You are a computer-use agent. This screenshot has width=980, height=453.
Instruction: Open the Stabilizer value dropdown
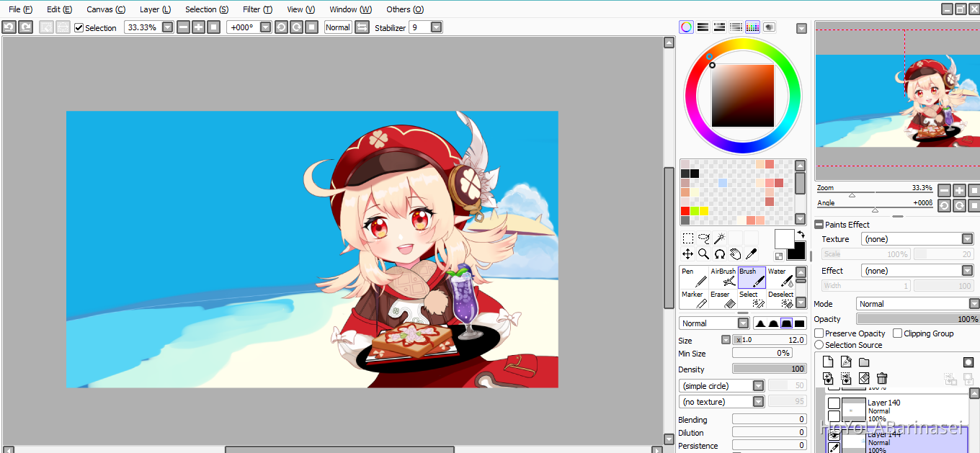click(x=436, y=27)
